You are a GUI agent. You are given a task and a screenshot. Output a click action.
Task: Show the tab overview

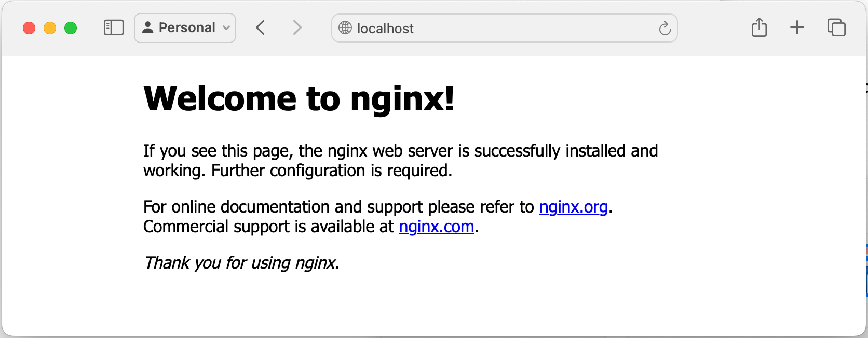[x=836, y=27]
